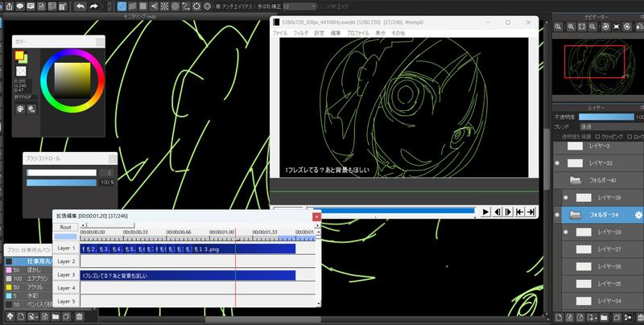The width and height of the screenshot is (644, 325).
Task: Toggle visibility of レイヤー38
Action: [x=566, y=232]
